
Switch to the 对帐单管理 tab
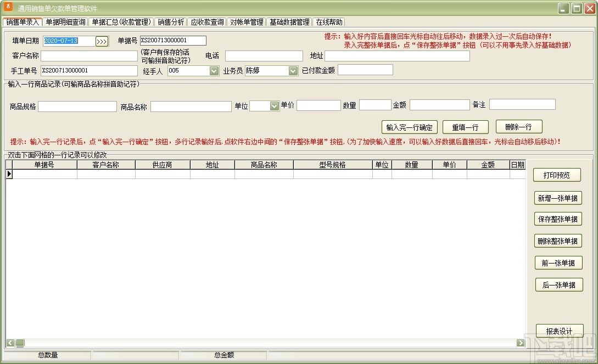click(245, 22)
